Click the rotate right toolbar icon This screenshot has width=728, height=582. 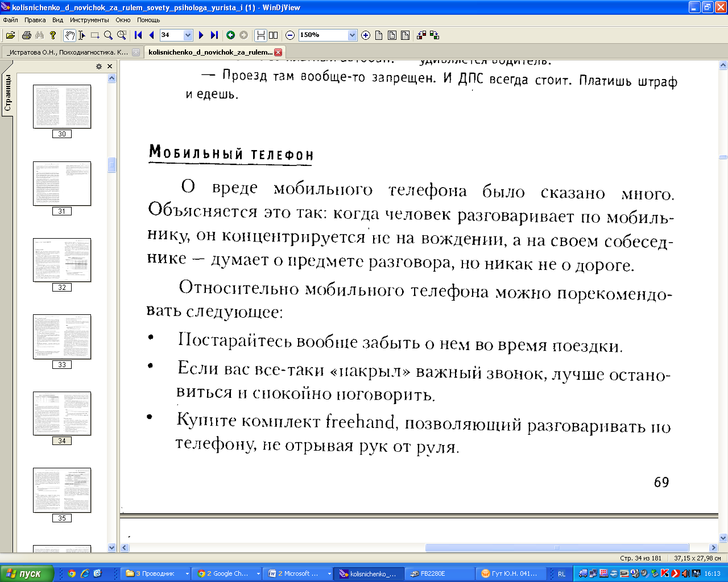pyautogui.click(x=435, y=35)
